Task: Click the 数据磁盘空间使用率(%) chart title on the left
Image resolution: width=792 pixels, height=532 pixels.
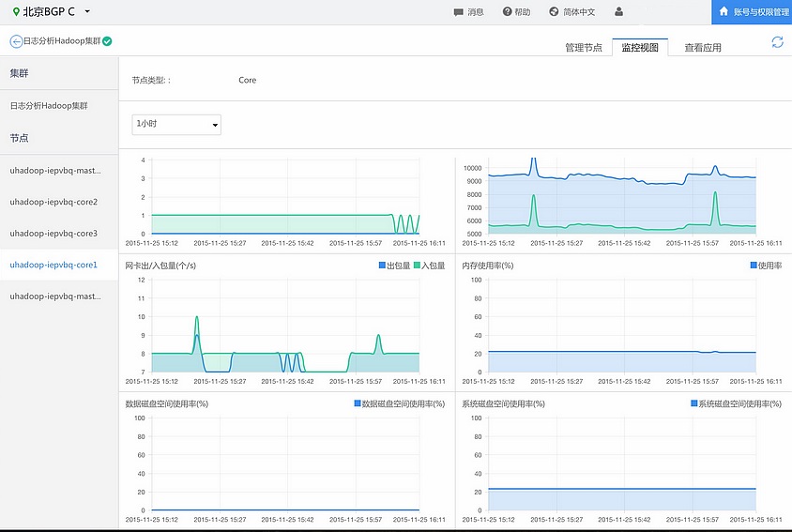Action: [167, 403]
